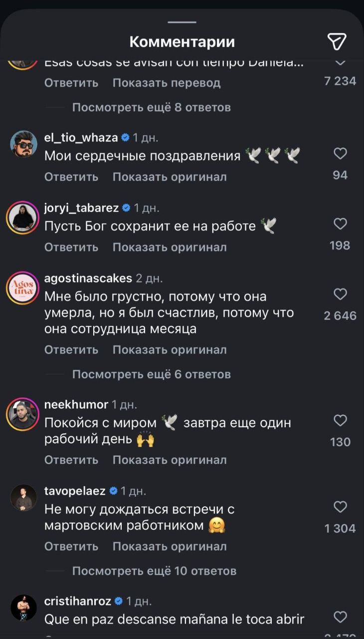Open tavopelaez's profile avatar
This screenshot has width=364, height=639.
(23, 498)
